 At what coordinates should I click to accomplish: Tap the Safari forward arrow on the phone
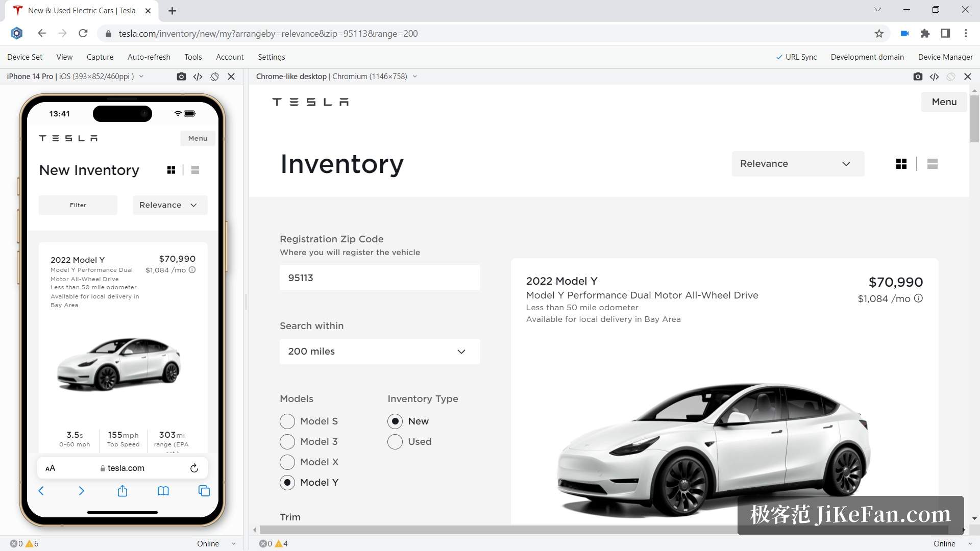click(82, 491)
